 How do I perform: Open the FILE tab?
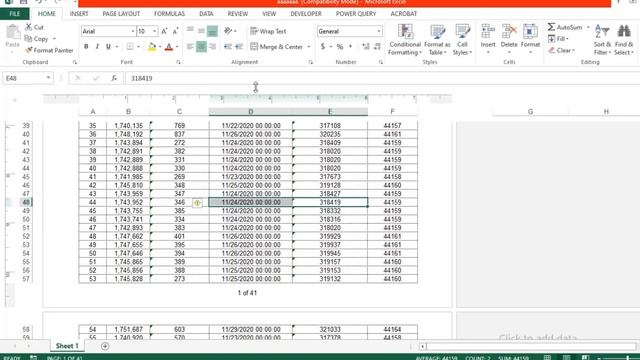click(x=15, y=14)
